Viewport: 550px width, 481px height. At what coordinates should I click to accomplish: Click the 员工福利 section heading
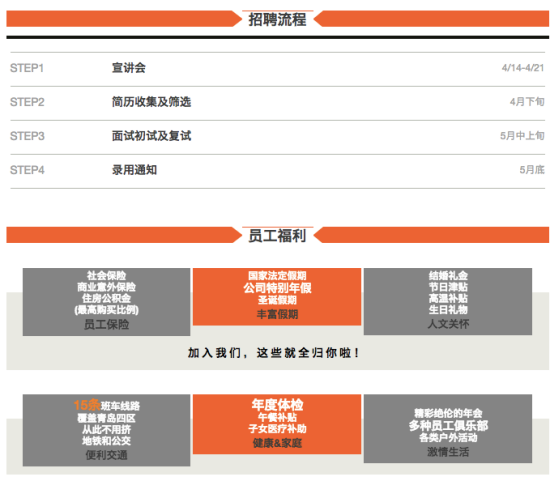click(277, 235)
